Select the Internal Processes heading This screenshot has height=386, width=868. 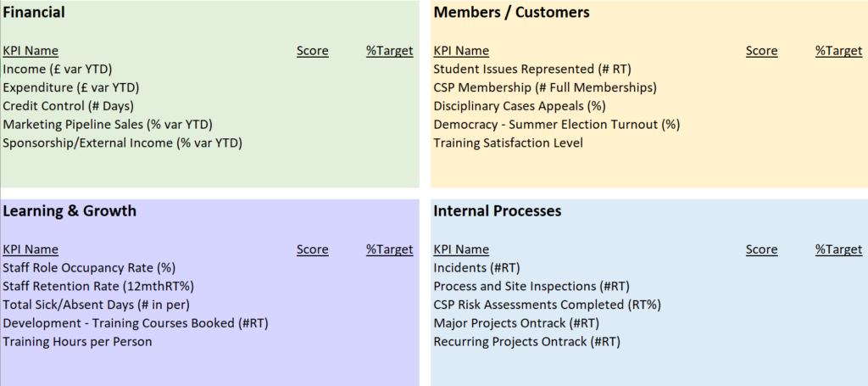[497, 210]
